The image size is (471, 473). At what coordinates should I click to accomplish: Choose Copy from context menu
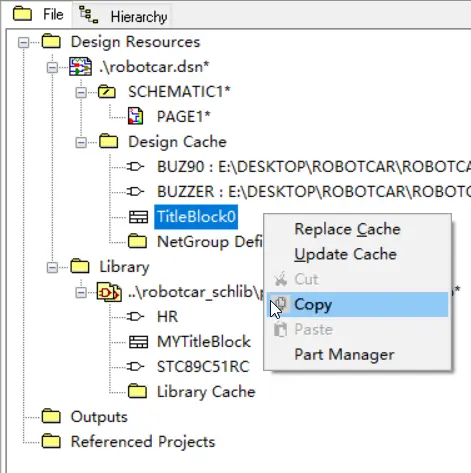[x=357, y=304]
